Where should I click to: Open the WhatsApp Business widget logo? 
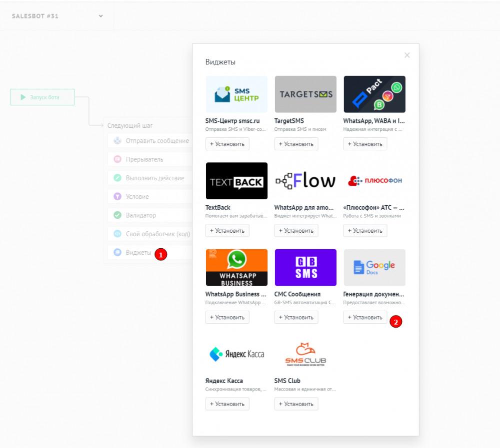pos(236,267)
